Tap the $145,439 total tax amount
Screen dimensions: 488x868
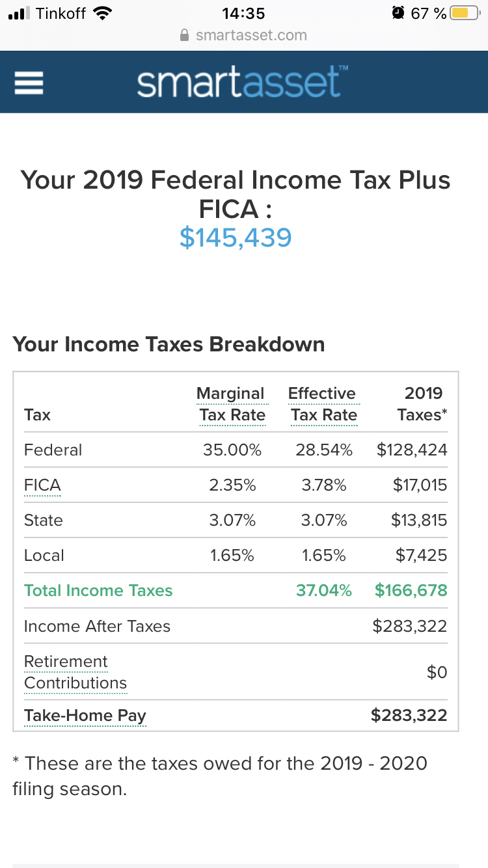pyautogui.click(x=236, y=237)
